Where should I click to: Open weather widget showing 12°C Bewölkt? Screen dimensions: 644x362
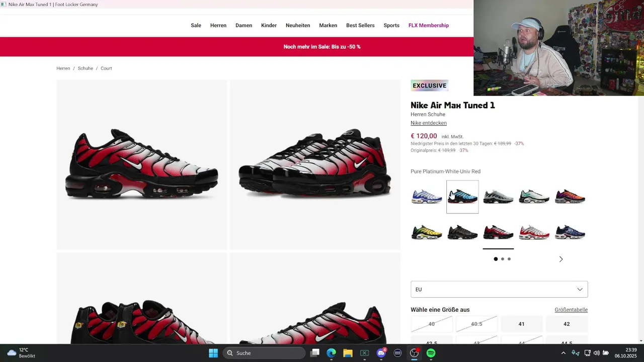pos(21,353)
